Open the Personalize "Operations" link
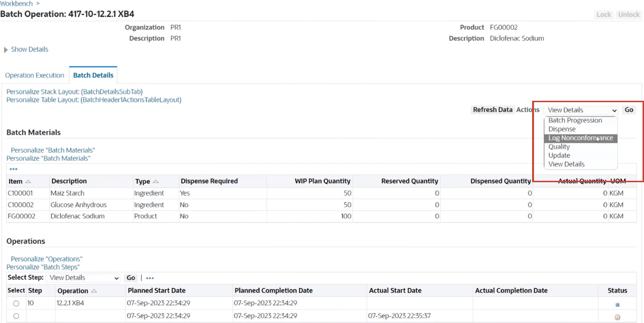Screen dimensions: 644x323 tap(47, 259)
